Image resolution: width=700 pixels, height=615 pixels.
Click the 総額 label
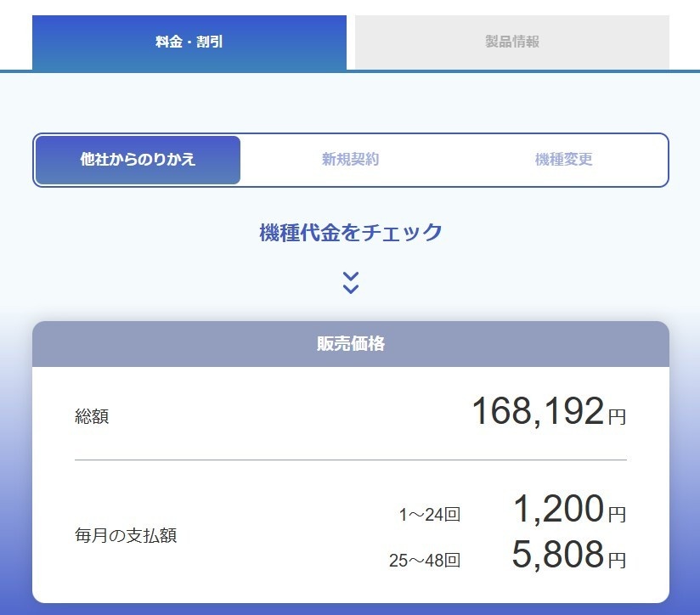pos(92,416)
